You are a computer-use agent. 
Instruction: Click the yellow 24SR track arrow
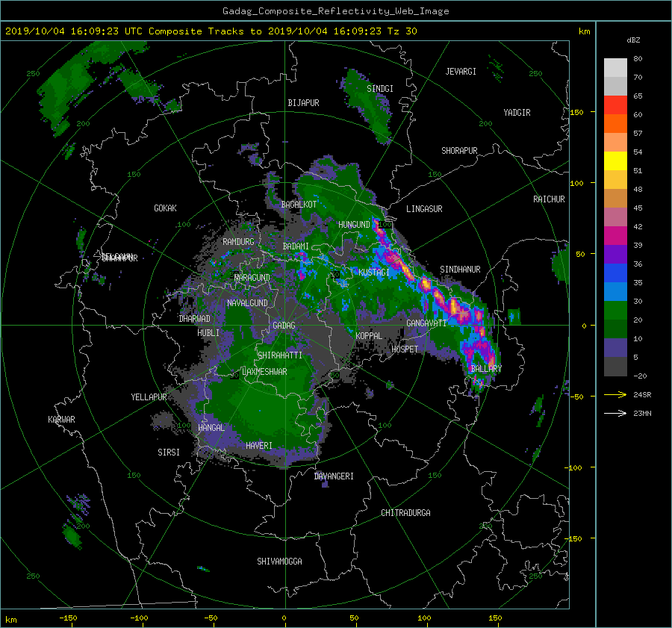click(x=615, y=394)
